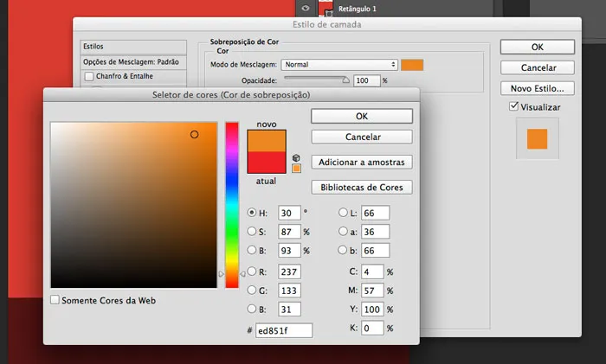Select the Lab b radio button
The height and width of the screenshot is (364, 606).
[x=343, y=250]
